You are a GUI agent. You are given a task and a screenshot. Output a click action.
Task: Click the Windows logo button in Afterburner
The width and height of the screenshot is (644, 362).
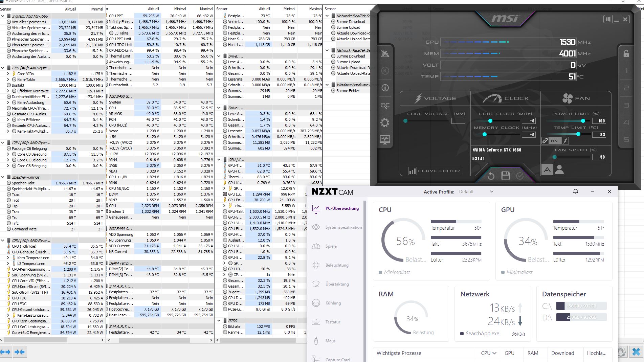pyautogui.click(x=608, y=19)
